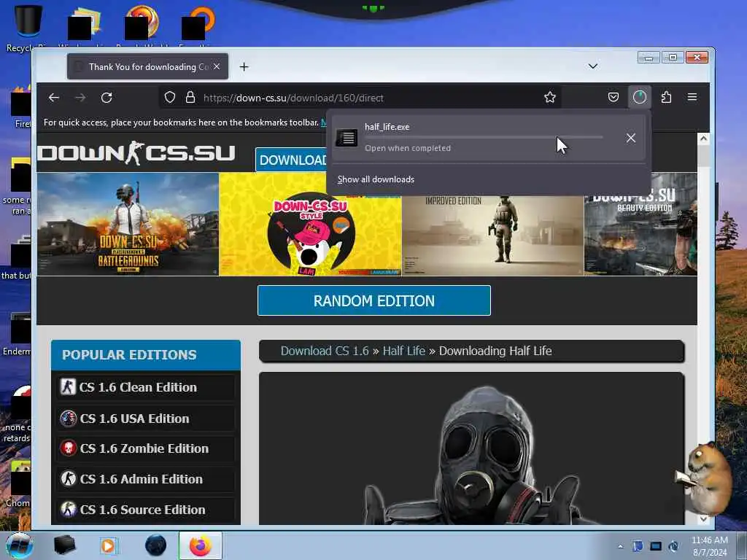Follow the 'Half Life' breadcrumb link
747x560 pixels.
point(404,351)
